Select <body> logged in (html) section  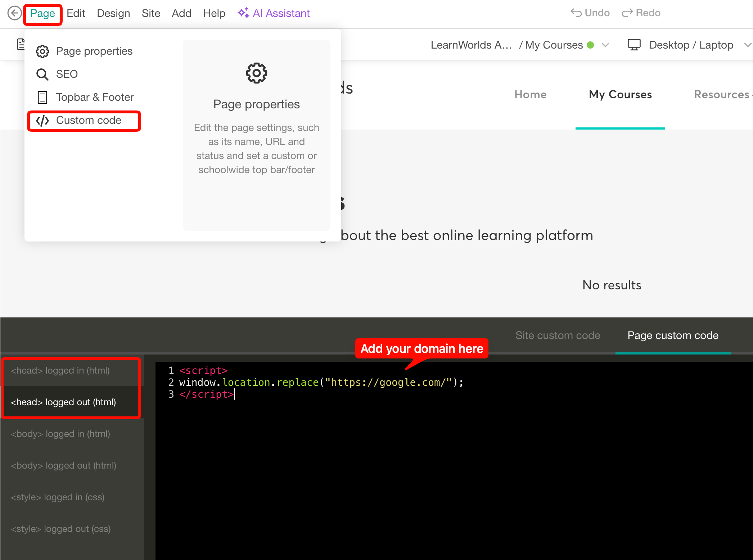tap(60, 434)
